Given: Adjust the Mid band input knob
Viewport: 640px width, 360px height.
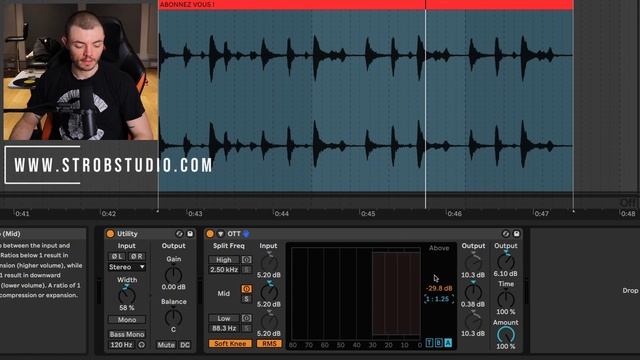Looking at the screenshot, I should coord(269,292).
